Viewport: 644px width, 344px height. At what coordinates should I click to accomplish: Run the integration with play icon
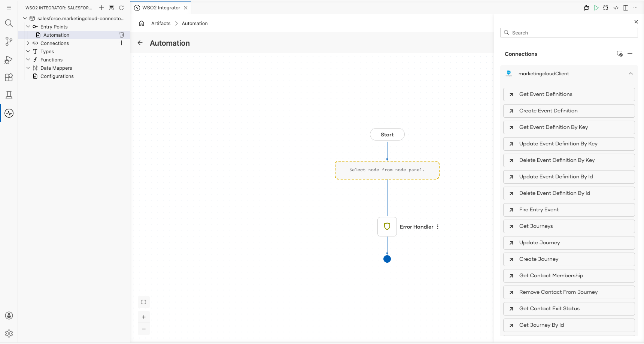[596, 7]
